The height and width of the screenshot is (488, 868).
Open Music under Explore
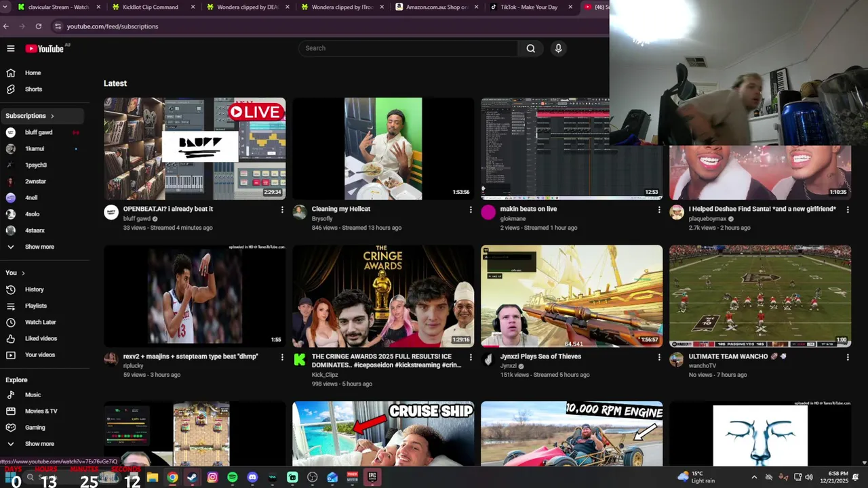tap(42, 394)
